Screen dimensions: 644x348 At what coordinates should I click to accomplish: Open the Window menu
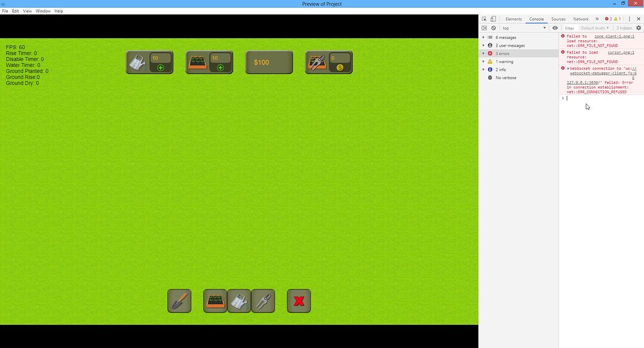pyautogui.click(x=43, y=11)
